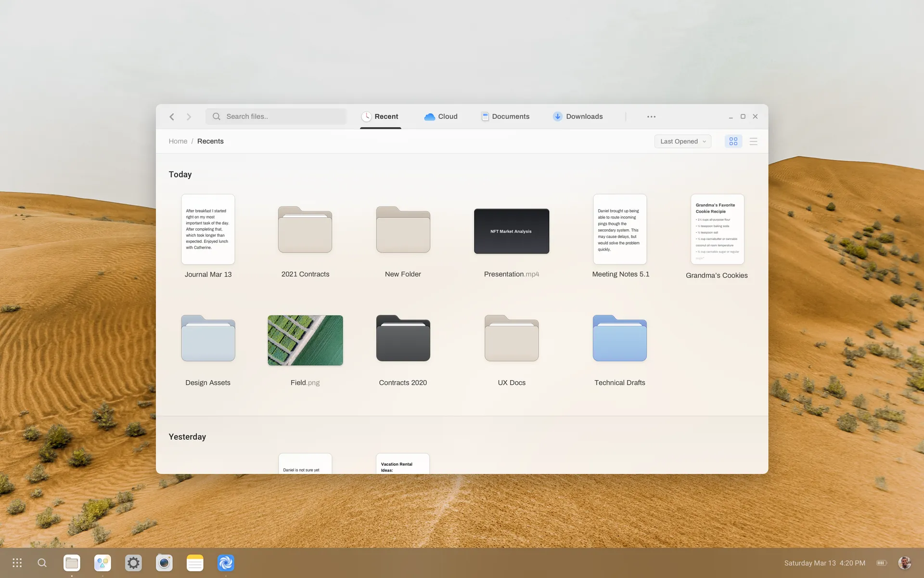
Task: Launch the shapes app in the dock
Action: 103,563
